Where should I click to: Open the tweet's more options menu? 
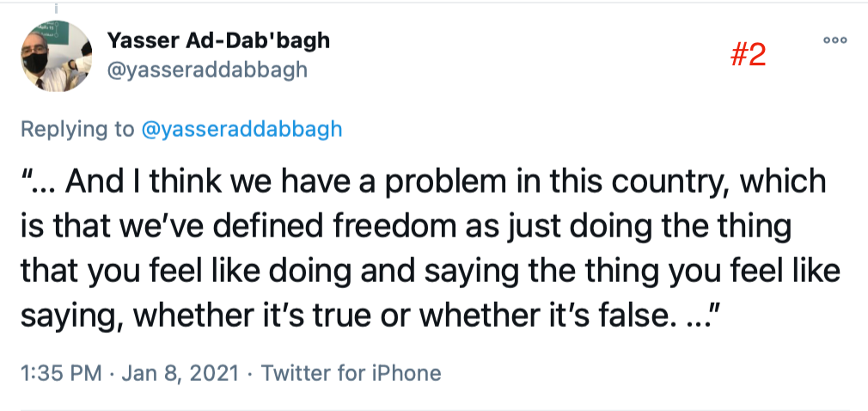tap(834, 40)
